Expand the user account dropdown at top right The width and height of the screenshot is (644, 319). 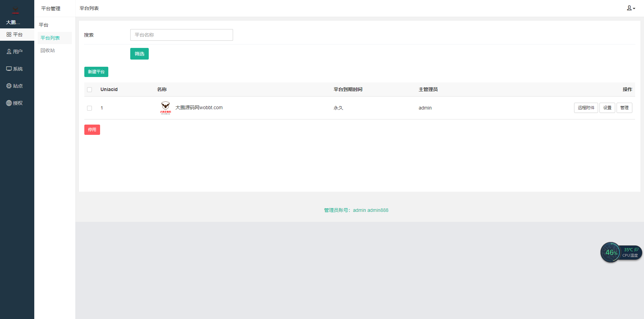[x=631, y=8]
